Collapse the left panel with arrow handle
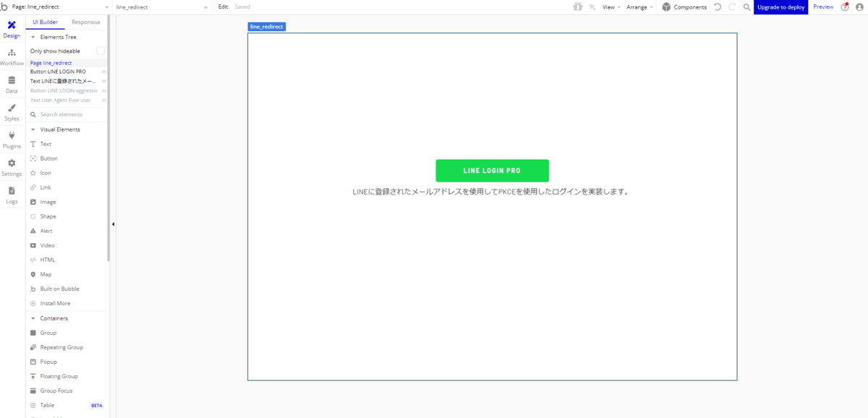The image size is (868, 418). point(113,224)
